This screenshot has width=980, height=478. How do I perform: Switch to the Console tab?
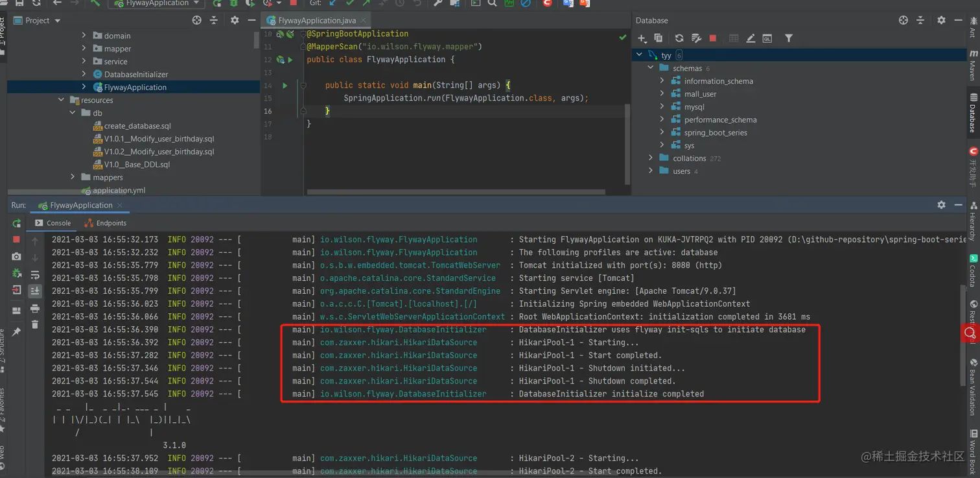(x=52, y=223)
